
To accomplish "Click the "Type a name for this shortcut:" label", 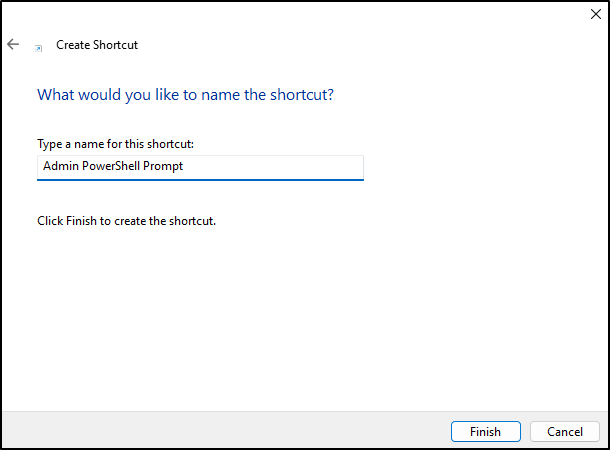I will [x=116, y=144].
